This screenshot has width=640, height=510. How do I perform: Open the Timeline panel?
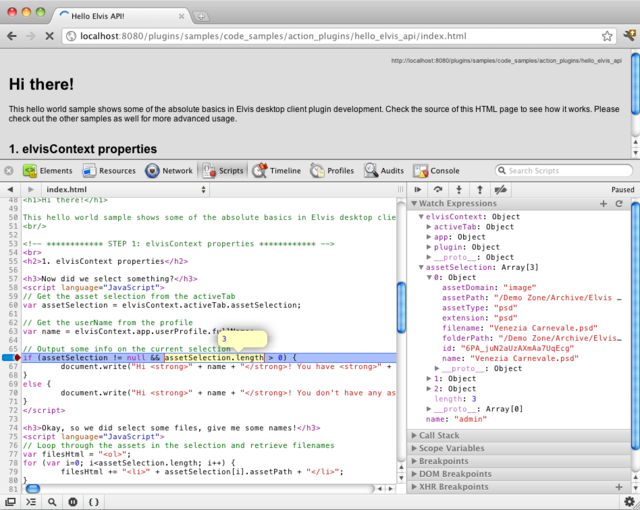click(276, 171)
